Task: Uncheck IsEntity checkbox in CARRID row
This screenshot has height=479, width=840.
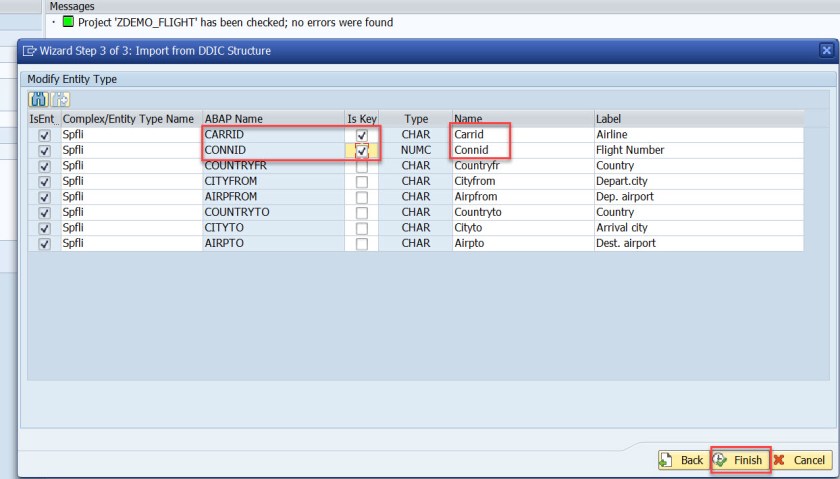Action: (44, 136)
